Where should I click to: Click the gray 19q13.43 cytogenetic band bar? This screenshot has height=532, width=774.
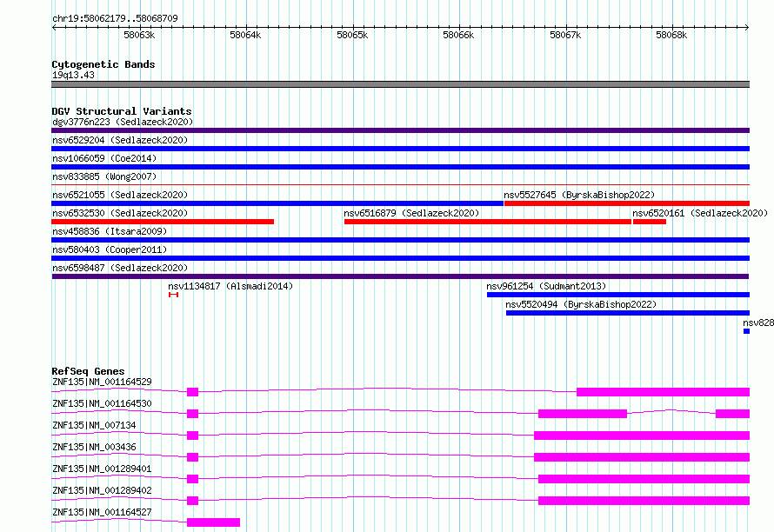point(400,84)
